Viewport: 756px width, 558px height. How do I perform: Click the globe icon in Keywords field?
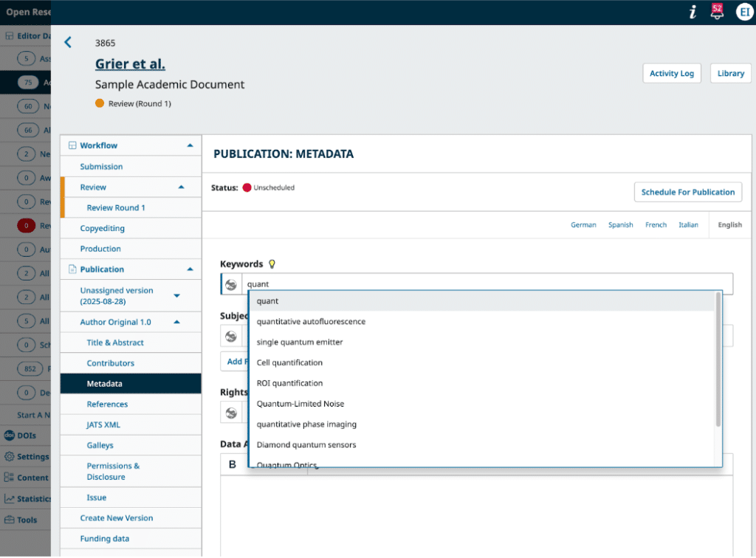(231, 284)
